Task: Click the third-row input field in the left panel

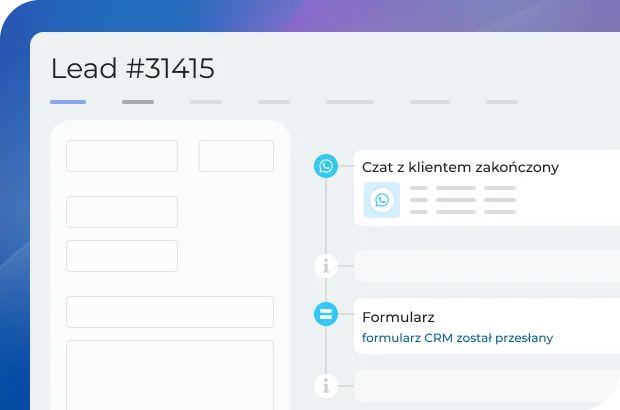Action: (x=122, y=256)
